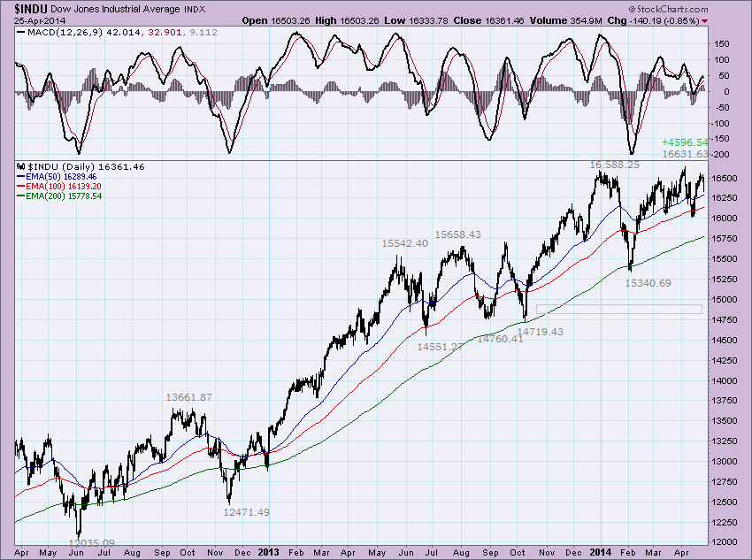Click the -200 tick on MACD axis
Screen dimensions: 752x560
pyautogui.click(x=720, y=155)
